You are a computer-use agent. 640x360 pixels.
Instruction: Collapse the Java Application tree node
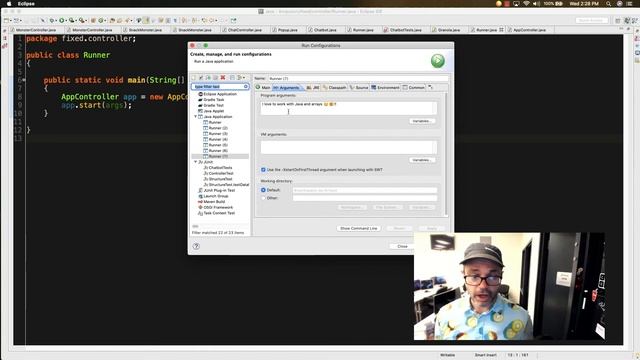click(x=196, y=117)
